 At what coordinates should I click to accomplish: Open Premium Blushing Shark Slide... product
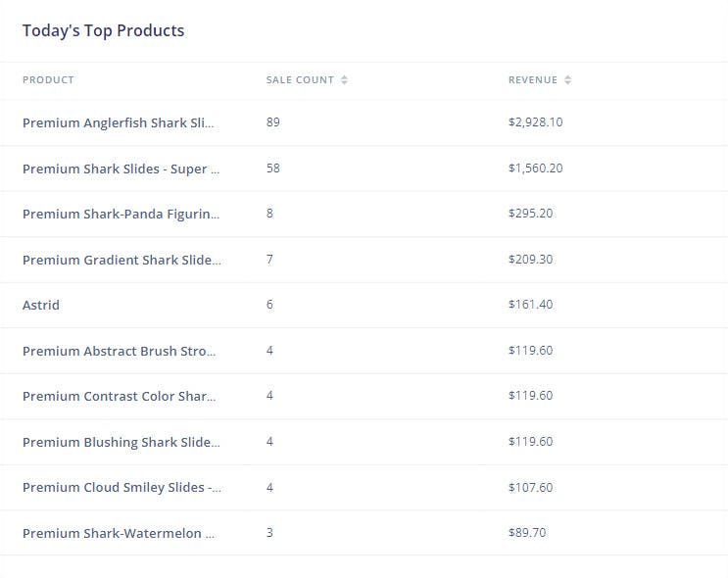(x=121, y=442)
